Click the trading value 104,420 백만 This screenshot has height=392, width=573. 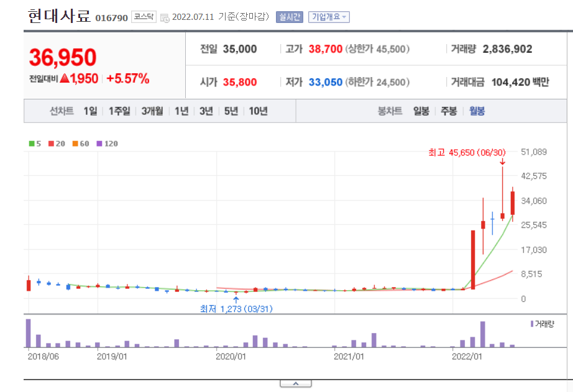point(520,82)
